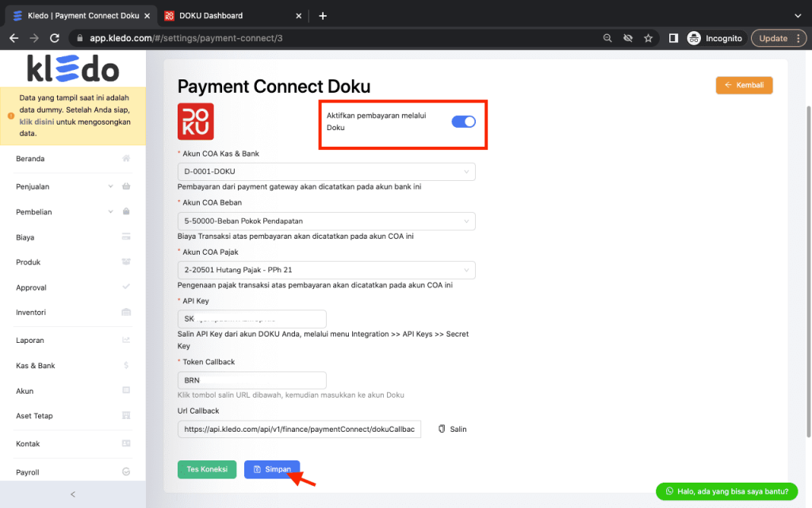The image size is (812, 508).
Task: Click the Pembelian bag icon
Action: 126,211
